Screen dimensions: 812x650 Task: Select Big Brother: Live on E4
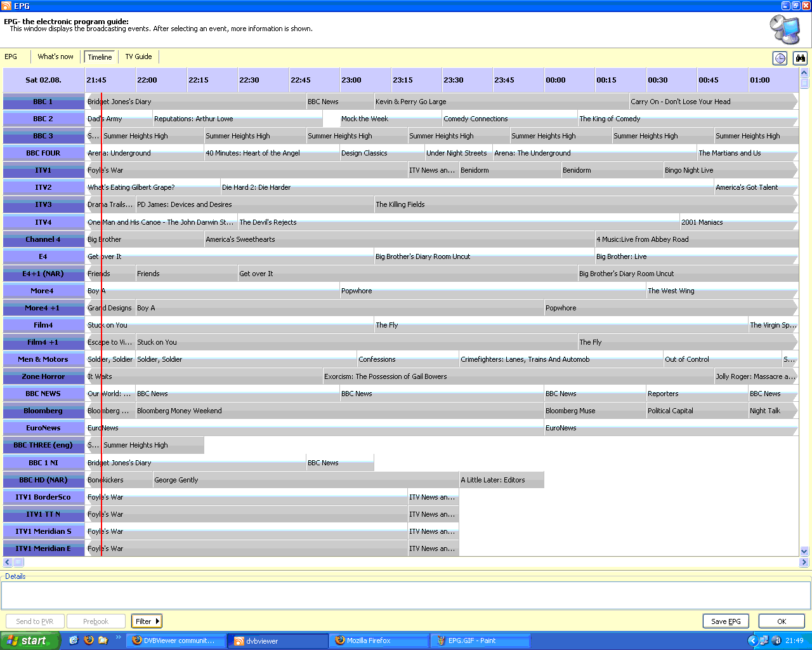tap(697, 256)
